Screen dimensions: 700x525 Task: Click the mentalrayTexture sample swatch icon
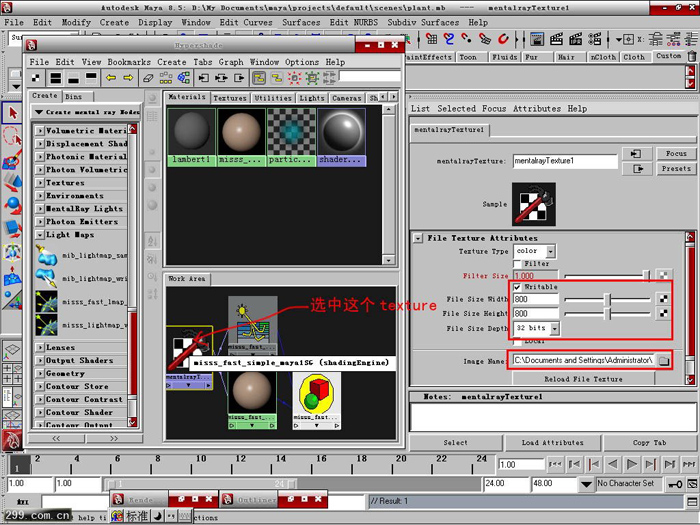tap(533, 204)
